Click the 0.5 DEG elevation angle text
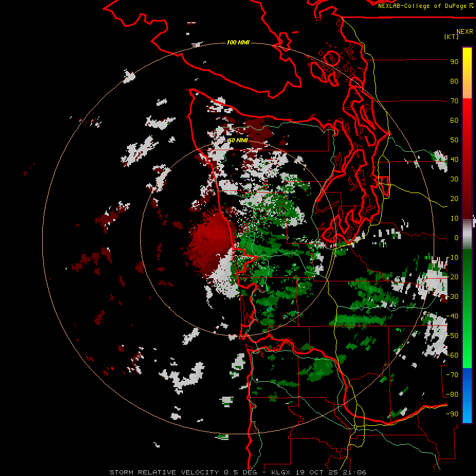The width and height of the screenshot is (476, 476). [240, 472]
